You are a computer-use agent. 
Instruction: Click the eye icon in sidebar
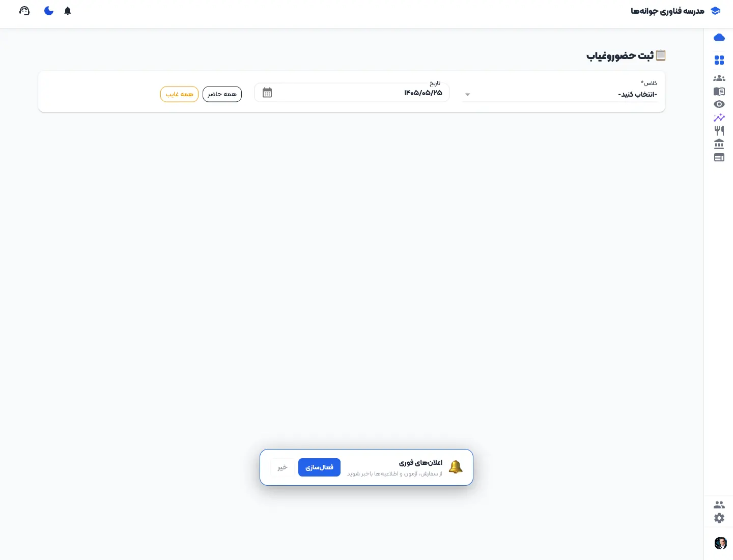[719, 104]
